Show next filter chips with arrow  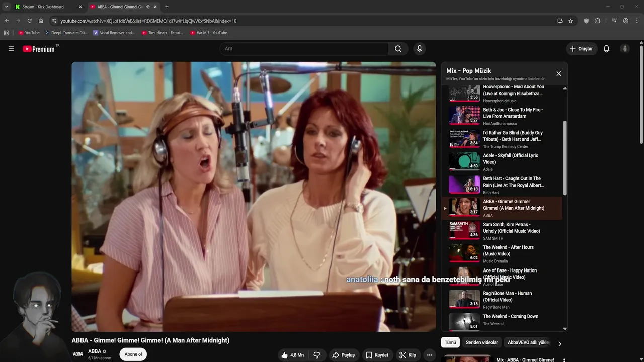(559, 343)
